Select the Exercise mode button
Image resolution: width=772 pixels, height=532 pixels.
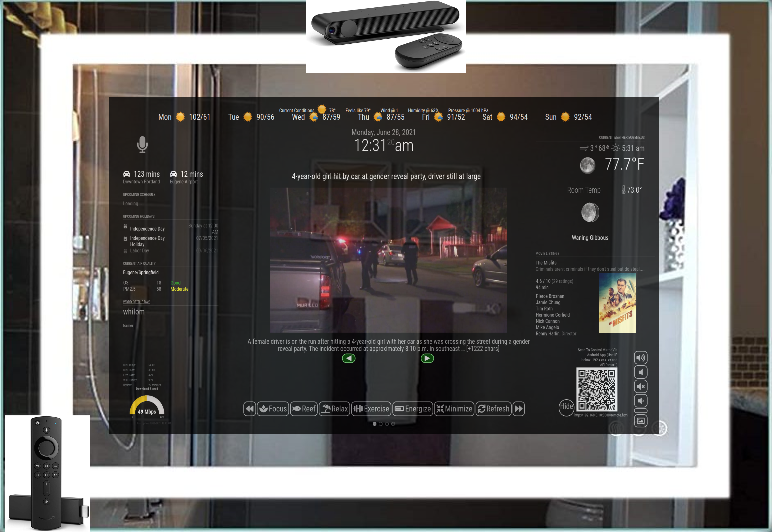click(371, 409)
